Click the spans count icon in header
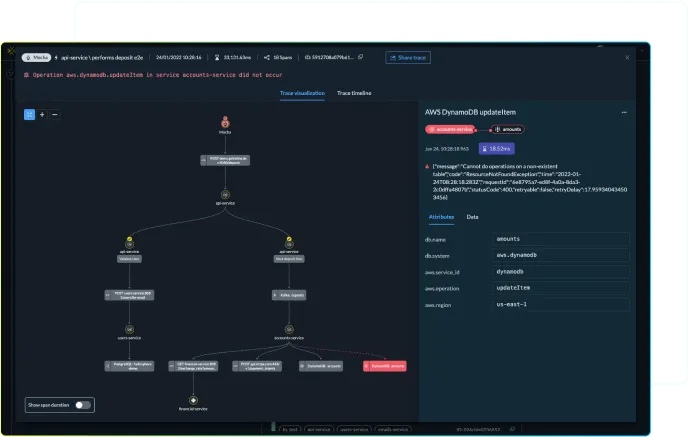The width and height of the screenshot is (689, 437). 267,58
